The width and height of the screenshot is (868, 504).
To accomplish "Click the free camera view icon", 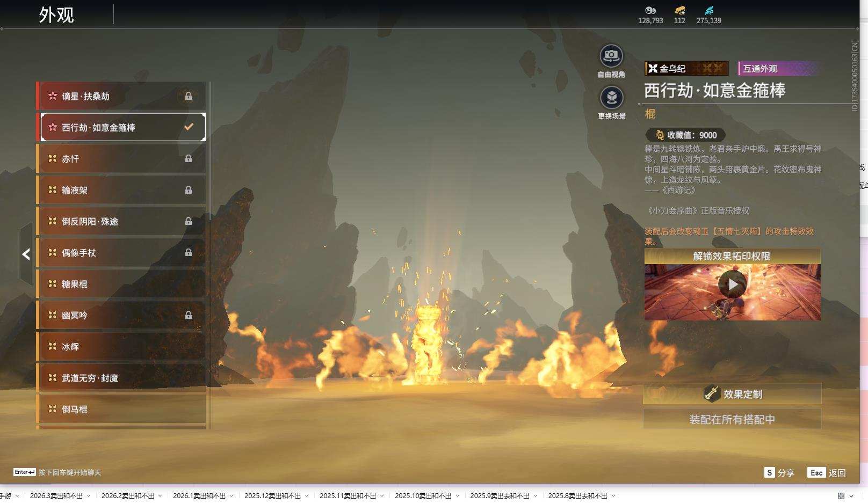I will (x=611, y=56).
